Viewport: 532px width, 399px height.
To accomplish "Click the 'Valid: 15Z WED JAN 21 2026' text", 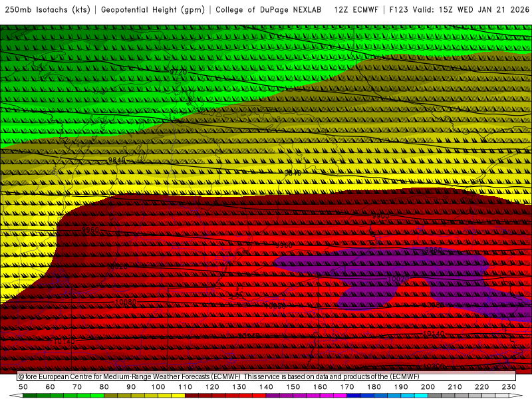I will [x=471, y=10].
